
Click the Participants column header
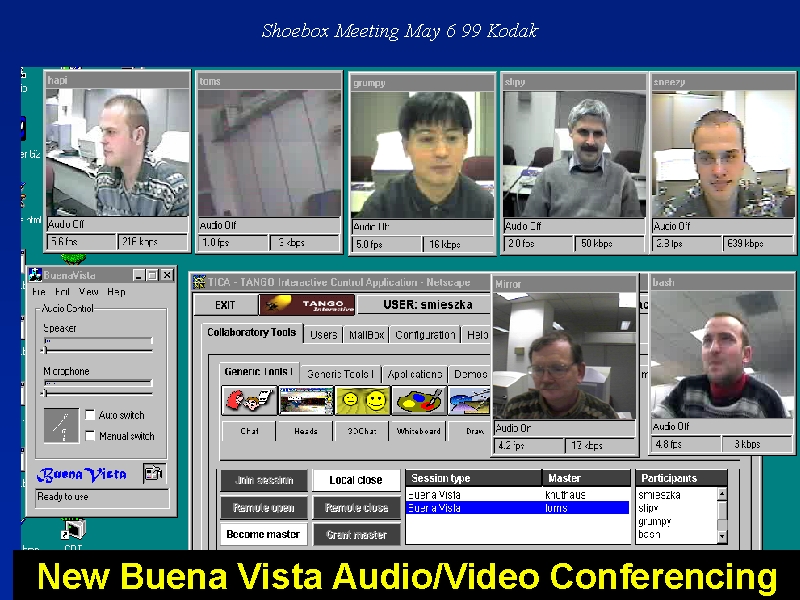click(681, 478)
